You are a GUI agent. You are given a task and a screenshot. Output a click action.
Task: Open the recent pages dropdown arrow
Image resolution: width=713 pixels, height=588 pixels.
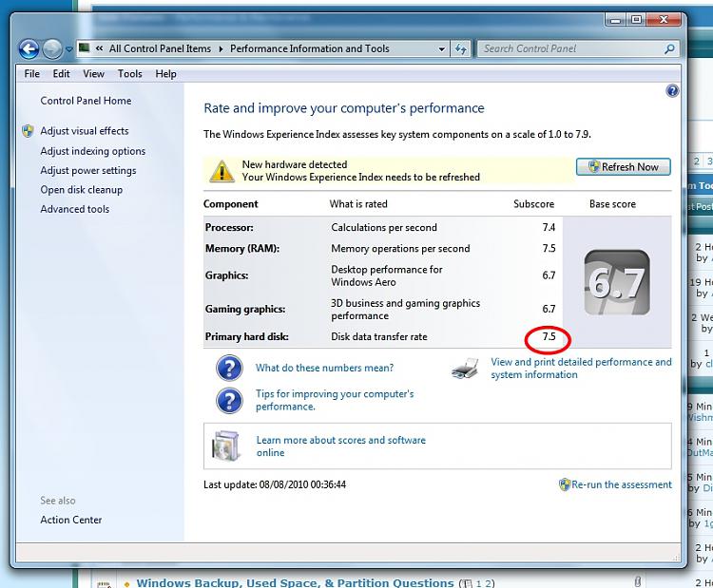coord(69,49)
